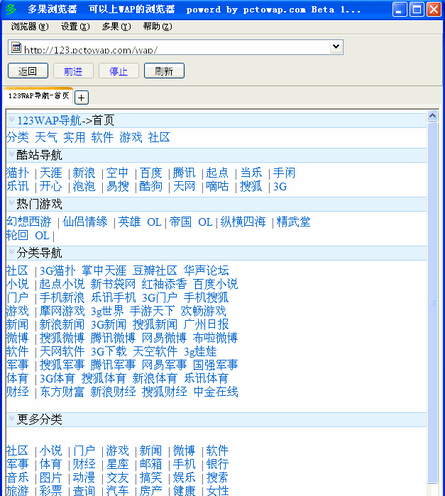Open the 中金在线 link
The height and width of the screenshot is (496, 445).
[x=216, y=392]
